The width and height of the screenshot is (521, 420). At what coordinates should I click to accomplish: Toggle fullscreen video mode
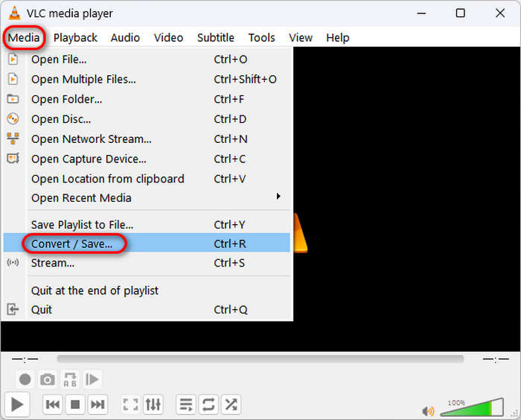(130, 404)
